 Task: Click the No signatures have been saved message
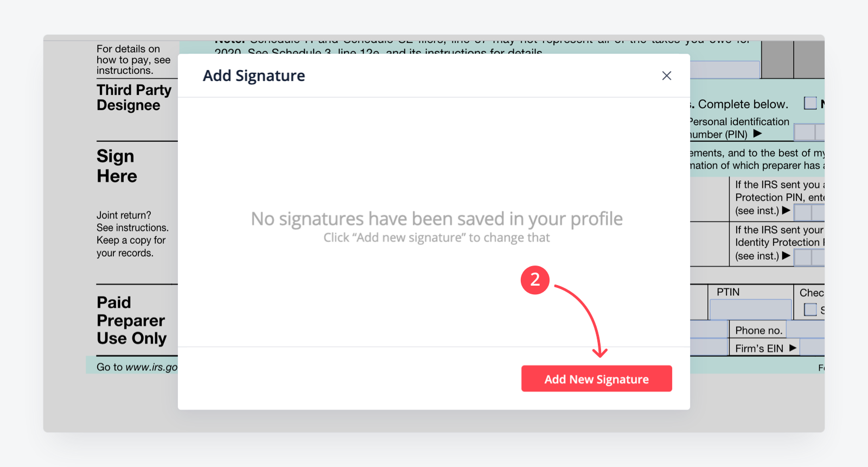[x=437, y=218]
